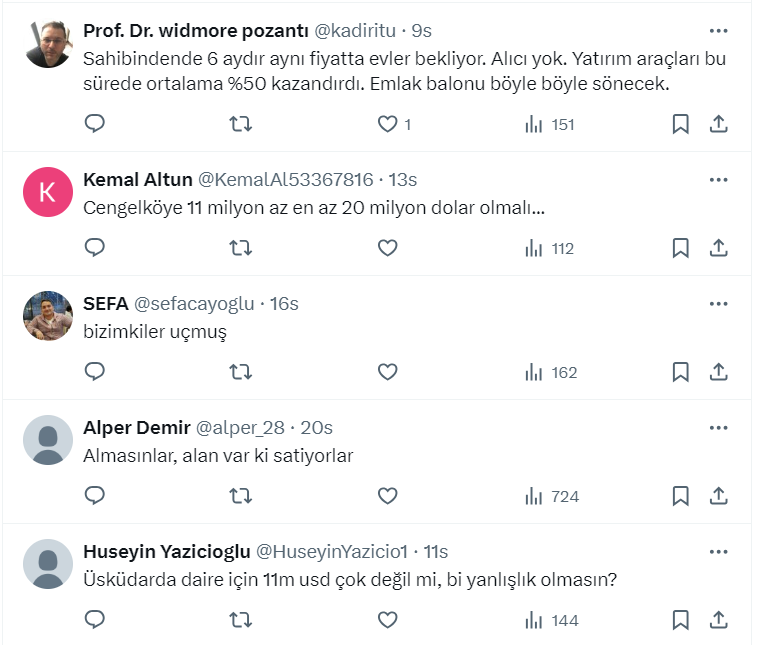Click SEFA's profile picture

(48, 316)
